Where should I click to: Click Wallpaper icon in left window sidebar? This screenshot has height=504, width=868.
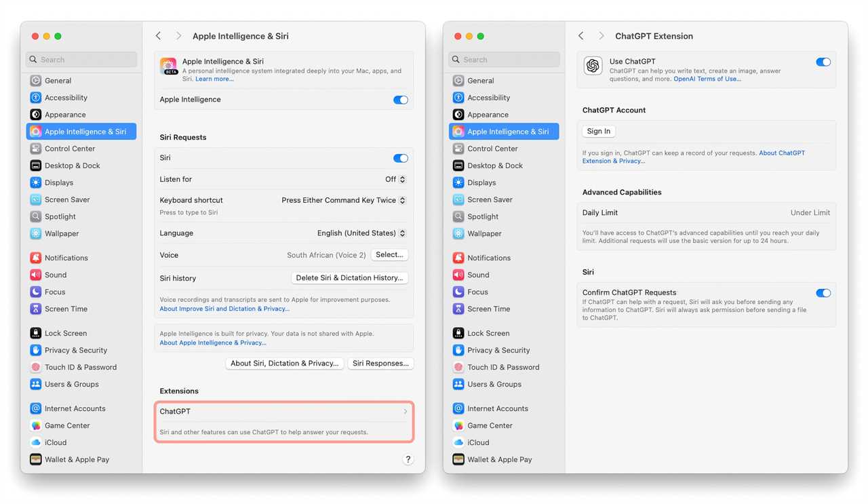tap(36, 233)
